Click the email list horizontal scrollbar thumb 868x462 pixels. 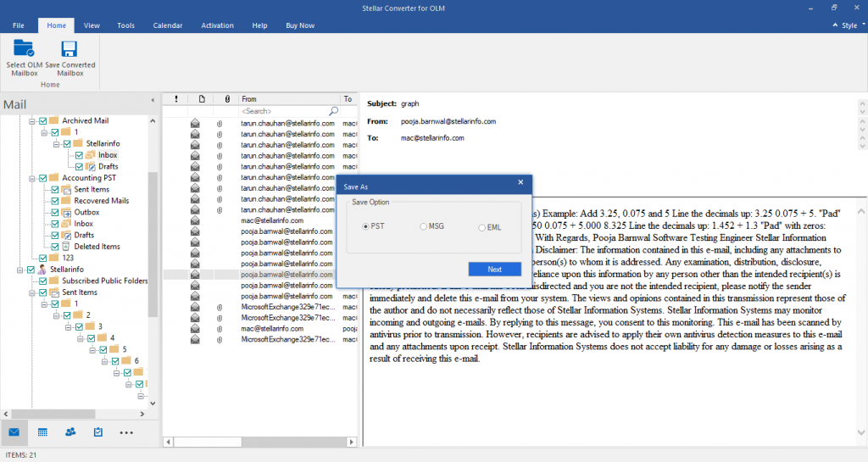tap(208, 443)
